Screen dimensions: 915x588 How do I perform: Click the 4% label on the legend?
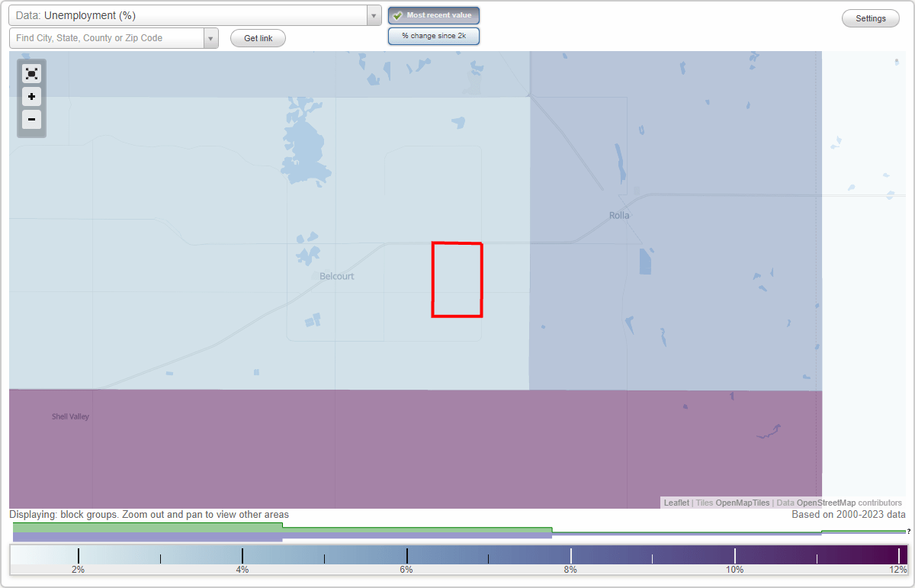(x=242, y=570)
